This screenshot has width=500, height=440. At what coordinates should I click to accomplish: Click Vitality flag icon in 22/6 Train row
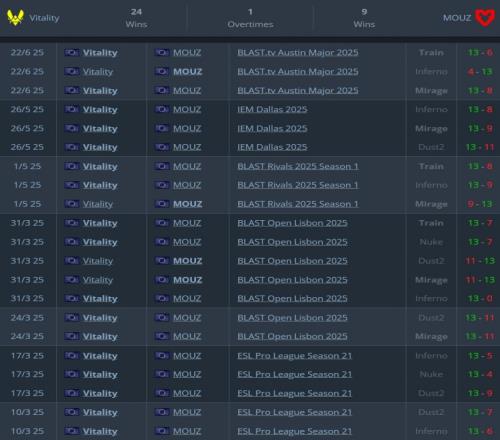point(72,53)
